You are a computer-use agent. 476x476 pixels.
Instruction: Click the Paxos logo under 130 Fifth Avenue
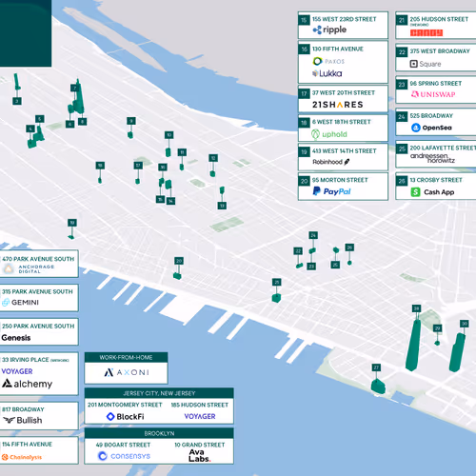328,61
